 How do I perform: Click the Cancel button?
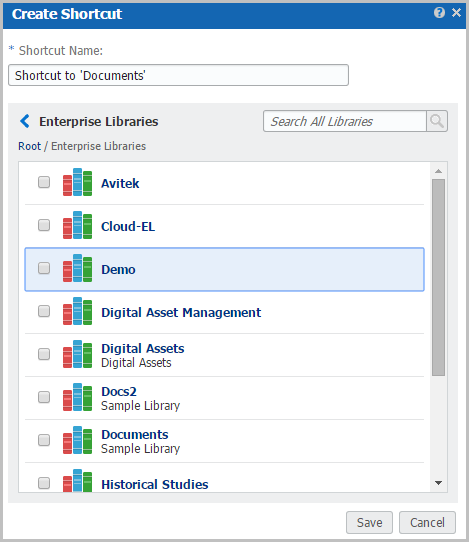click(x=427, y=522)
